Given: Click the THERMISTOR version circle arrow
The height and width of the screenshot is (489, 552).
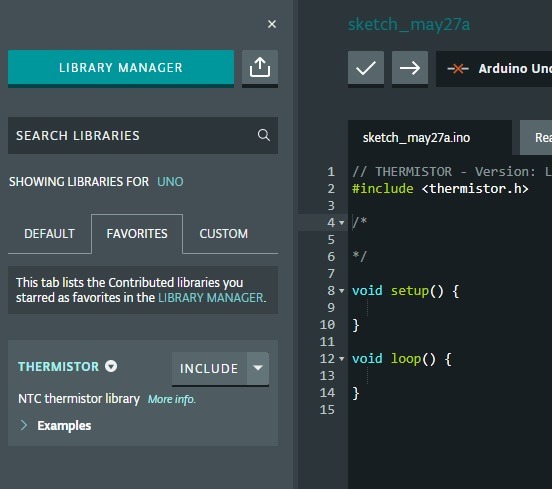Looking at the screenshot, I should point(111,366).
